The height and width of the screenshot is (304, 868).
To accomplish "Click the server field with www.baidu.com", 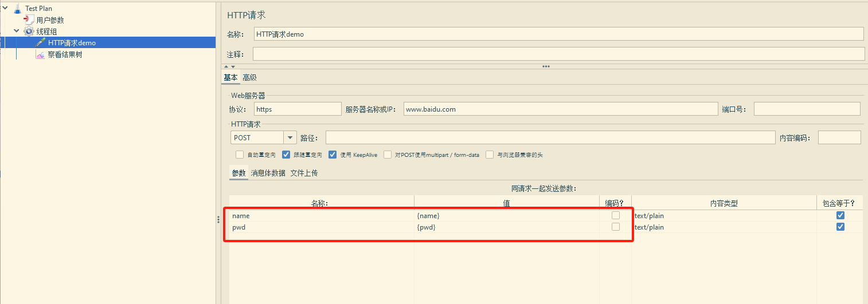I will (x=561, y=109).
